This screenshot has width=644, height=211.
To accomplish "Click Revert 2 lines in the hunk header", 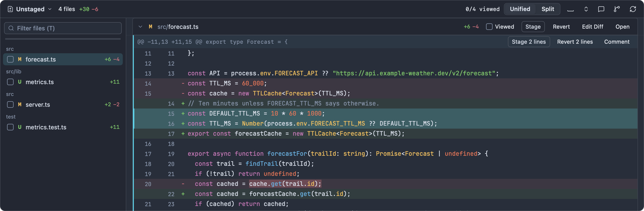I will point(575,42).
